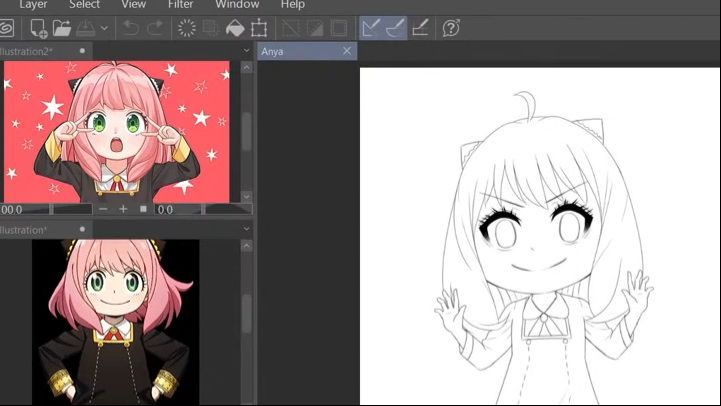Expand the lower Illustration panel menu chevron
This screenshot has height=406, width=721.
246,229
